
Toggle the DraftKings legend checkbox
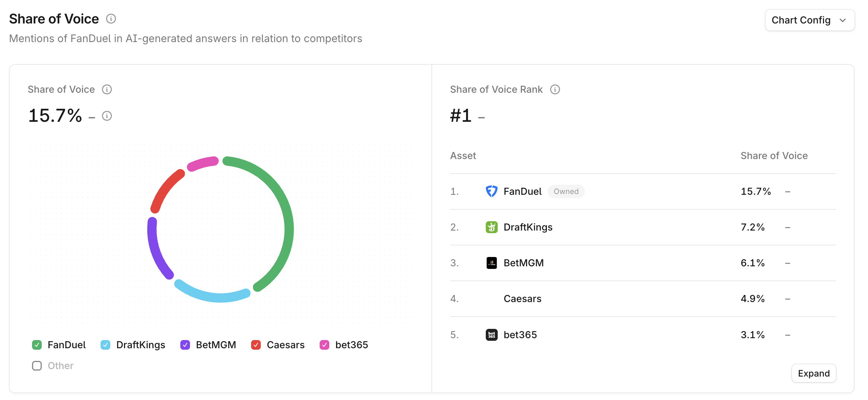pyautogui.click(x=105, y=345)
